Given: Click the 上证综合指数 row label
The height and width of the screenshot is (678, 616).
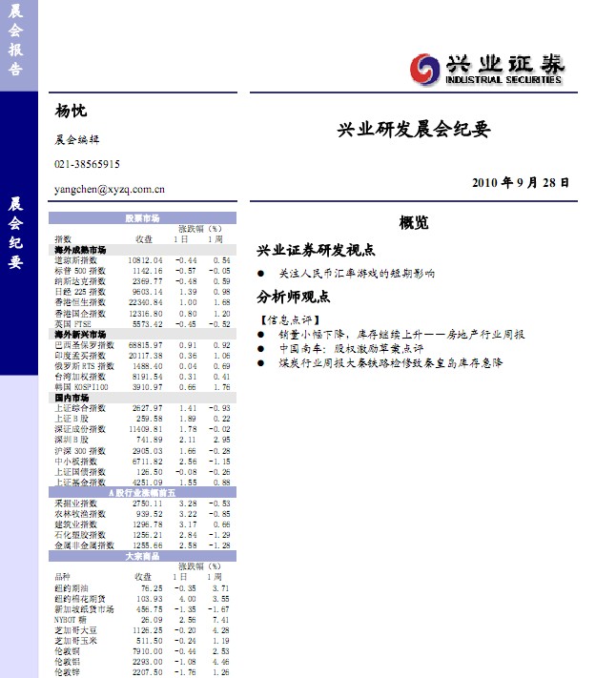Looking at the screenshot, I should point(80,408).
